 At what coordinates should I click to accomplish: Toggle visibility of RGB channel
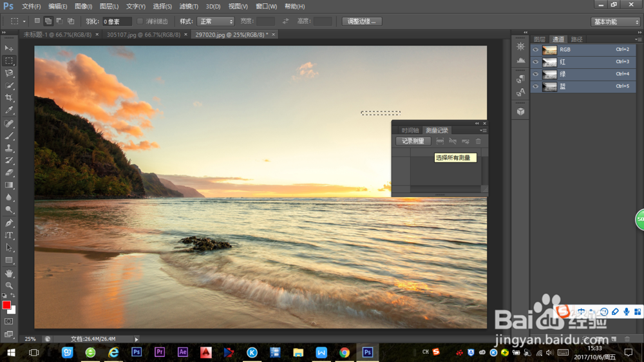536,50
